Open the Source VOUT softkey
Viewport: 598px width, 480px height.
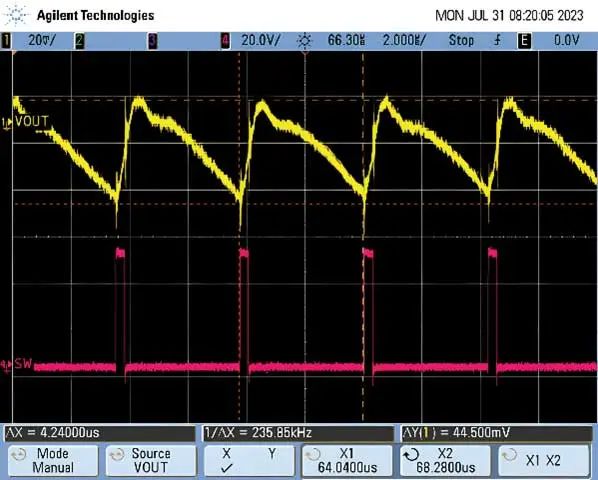pyautogui.click(x=151, y=460)
